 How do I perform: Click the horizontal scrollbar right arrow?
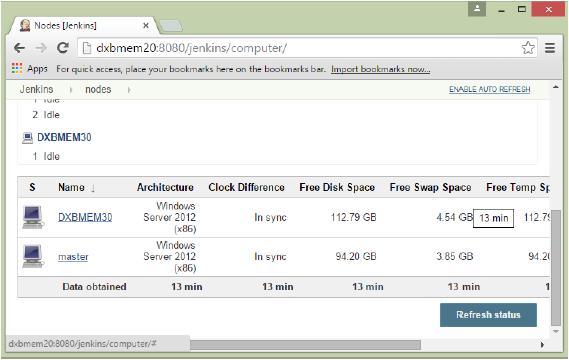tap(542, 345)
